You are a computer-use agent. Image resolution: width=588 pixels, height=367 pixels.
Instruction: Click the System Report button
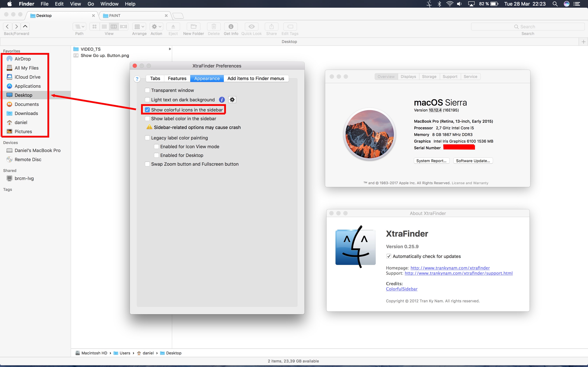pyautogui.click(x=432, y=160)
